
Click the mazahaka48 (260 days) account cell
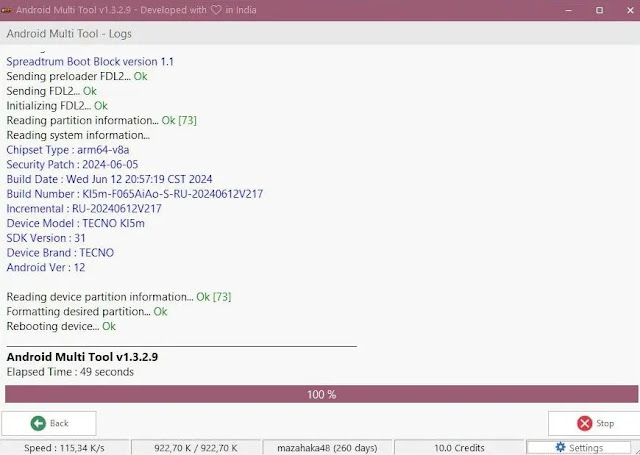pyautogui.click(x=327, y=448)
